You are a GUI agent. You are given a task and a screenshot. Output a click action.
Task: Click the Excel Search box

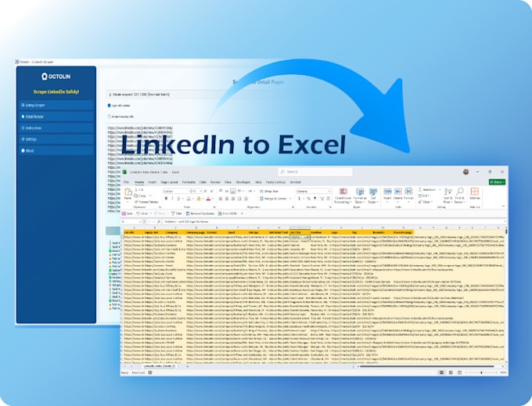tap(315, 172)
